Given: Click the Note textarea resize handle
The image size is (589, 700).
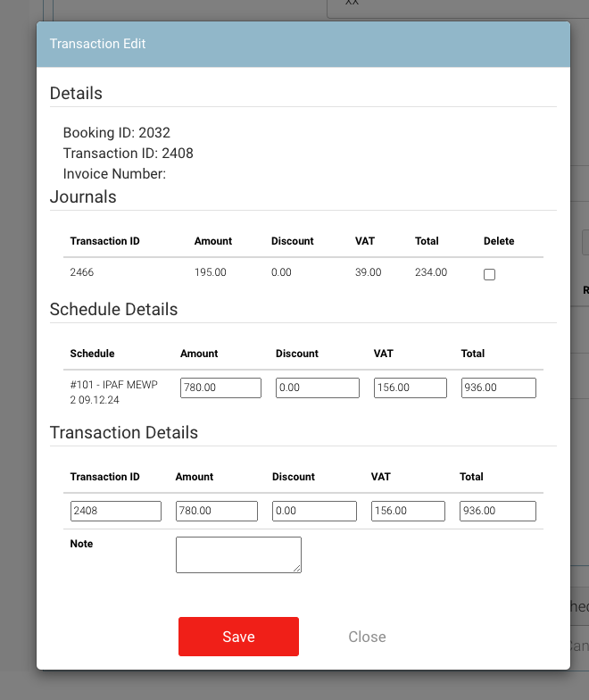Looking at the screenshot, I should 297,568.
